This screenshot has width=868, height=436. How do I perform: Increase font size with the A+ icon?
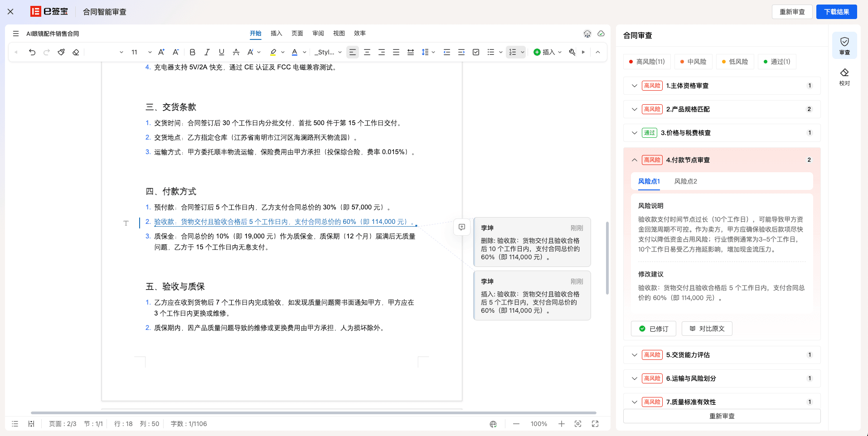click(x=161, y=52)
